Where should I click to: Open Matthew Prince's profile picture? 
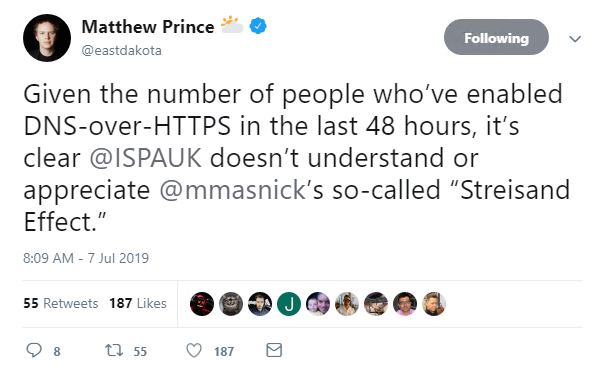tap(47, 38)
